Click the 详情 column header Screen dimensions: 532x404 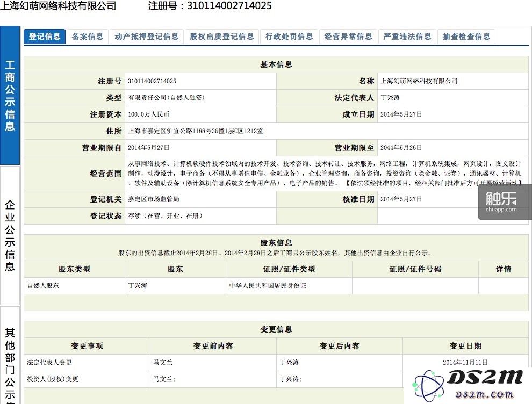pyautogui.click(x=504, y=269)
